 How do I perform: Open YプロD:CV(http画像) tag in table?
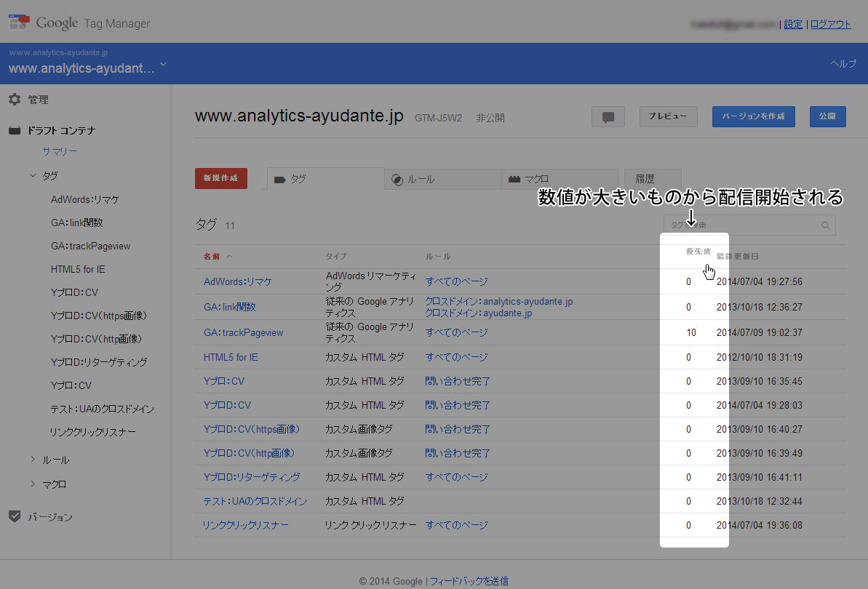249,453
